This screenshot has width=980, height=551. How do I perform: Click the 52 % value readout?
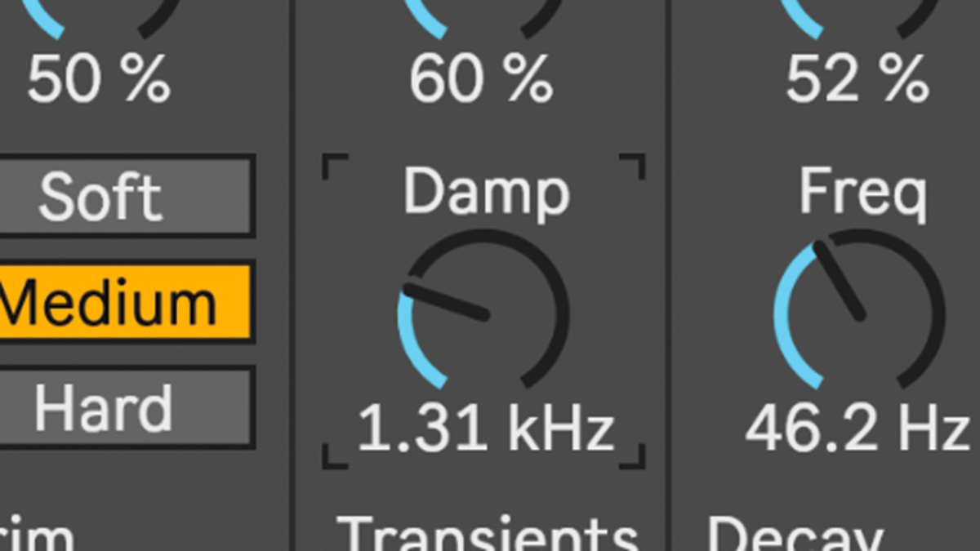(x=857, y=80)
